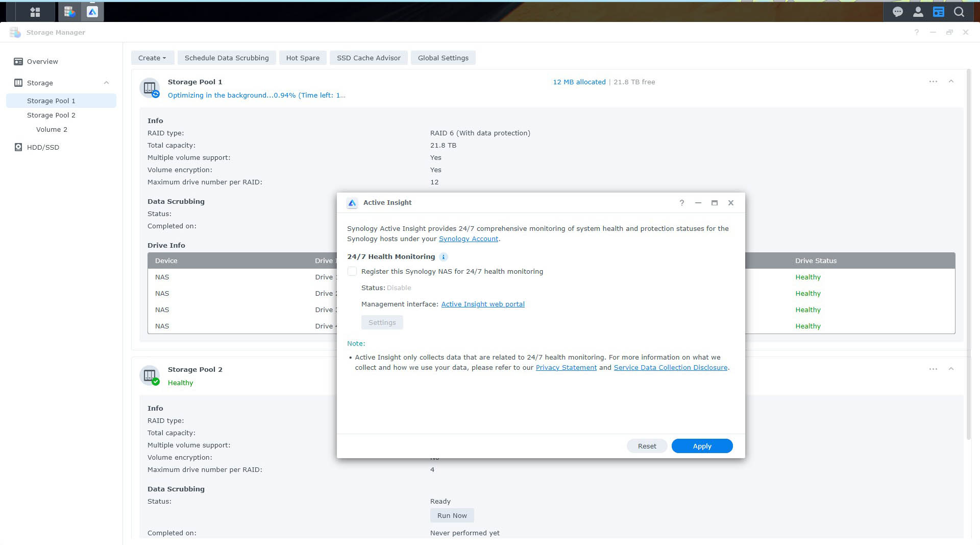Viewport: 980px width, 545px height.
Task: Select Volume 2 in sidebar
Action: [x=61, y=129]
